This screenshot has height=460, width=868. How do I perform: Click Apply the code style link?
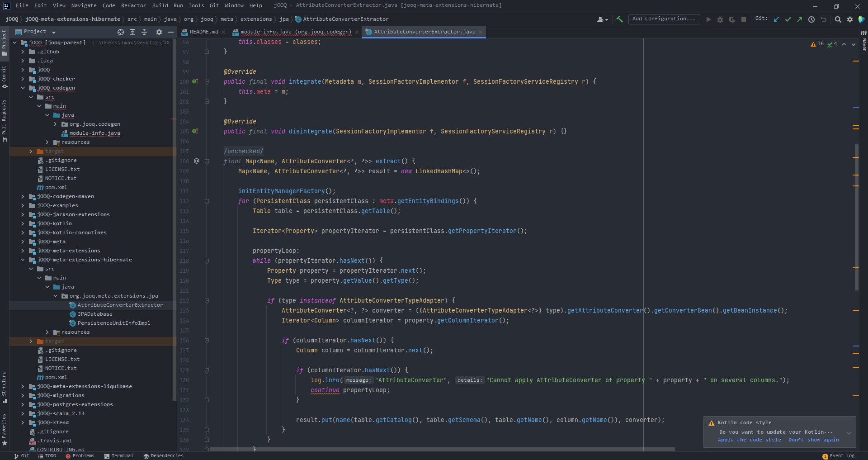(x=749, y=440)
